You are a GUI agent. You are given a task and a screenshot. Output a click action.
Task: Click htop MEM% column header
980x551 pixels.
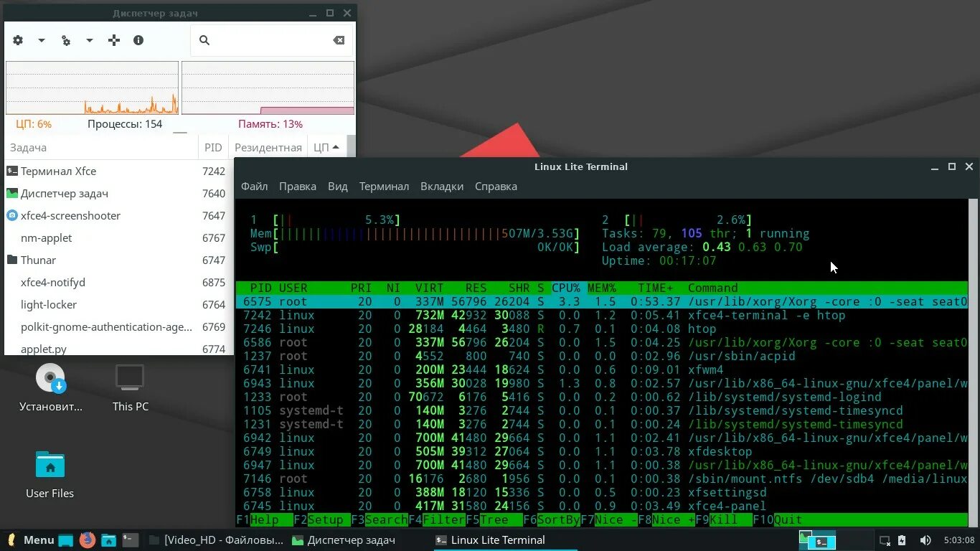[601, 288]
